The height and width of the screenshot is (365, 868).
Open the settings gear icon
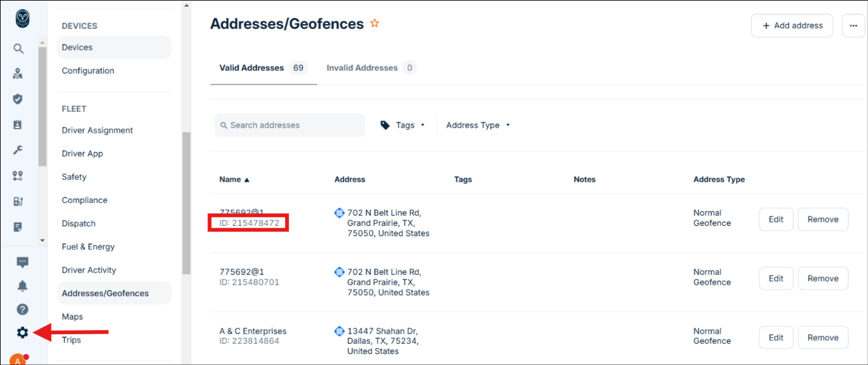tap(22, 332)
